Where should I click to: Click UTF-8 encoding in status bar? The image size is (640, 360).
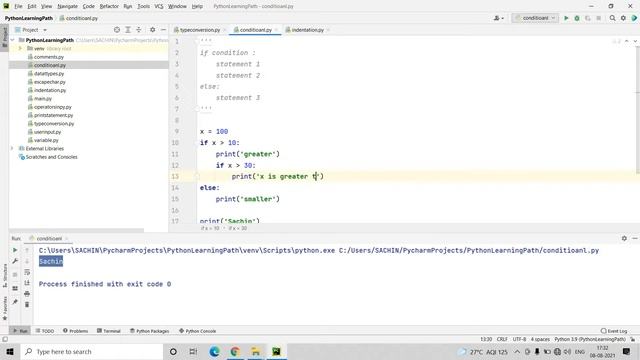click(519, 339)
